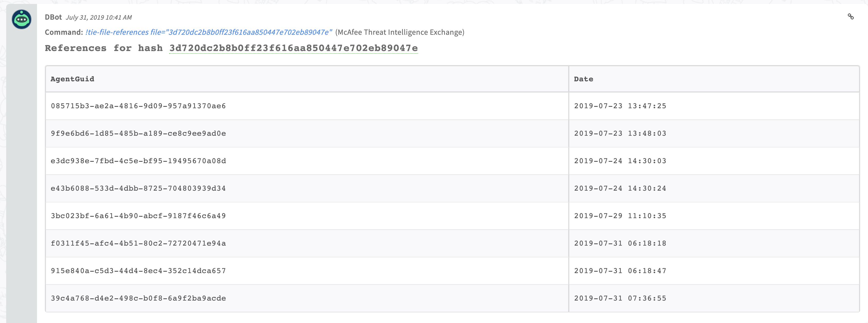Click the Date column header
This screenshot has height=323, width=868.
pos(583,79)
